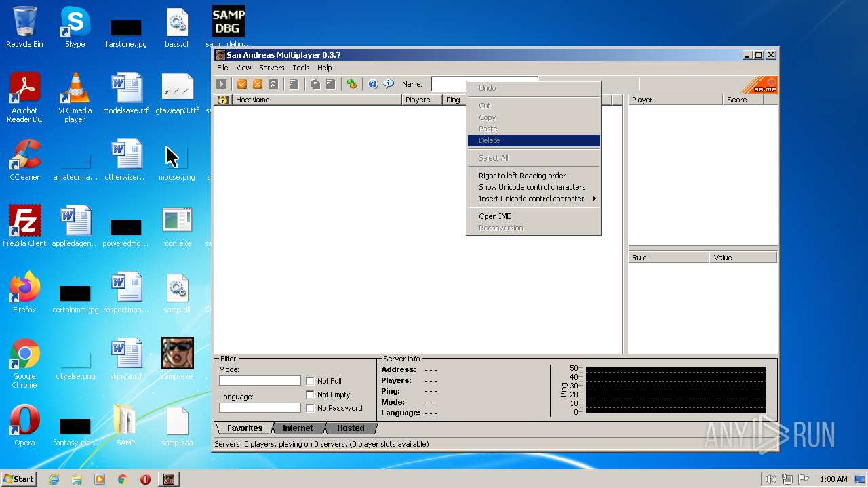Select the FileZilla Client desktop icon
Screen dimensions: 868x488
24,227
